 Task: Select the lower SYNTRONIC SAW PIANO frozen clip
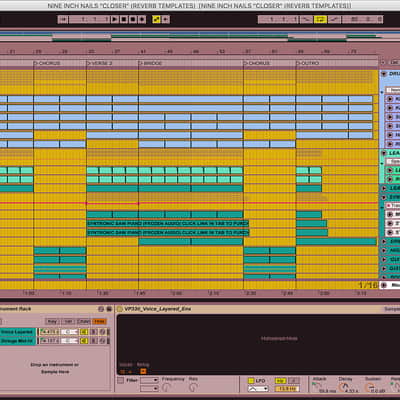coord(168,232)
